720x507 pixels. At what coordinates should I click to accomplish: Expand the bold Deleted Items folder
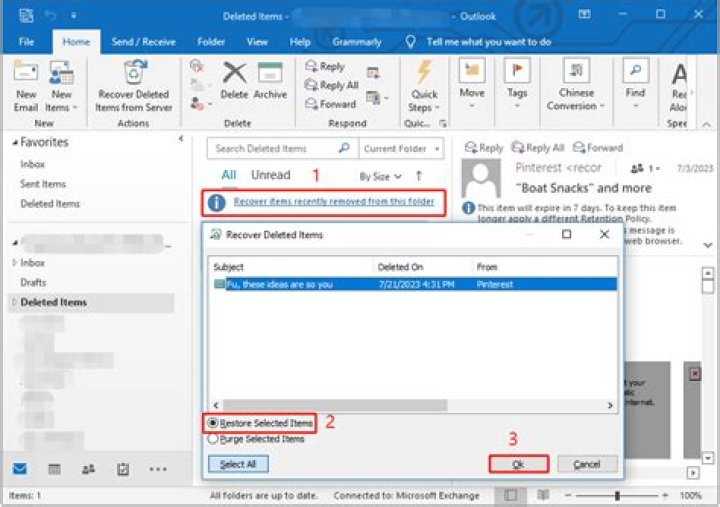(x=14, y=302)
